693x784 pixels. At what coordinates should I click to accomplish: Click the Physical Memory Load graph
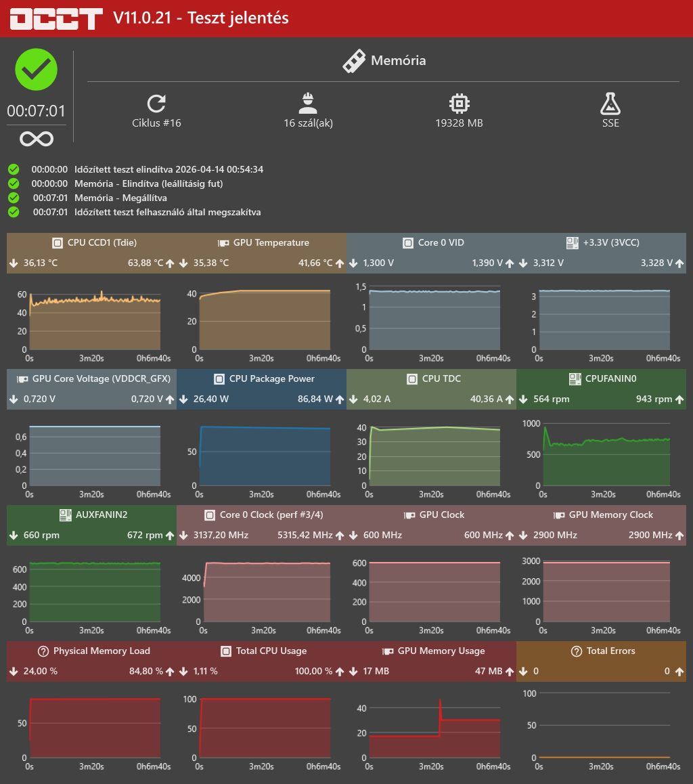click(x=95, y=728)
